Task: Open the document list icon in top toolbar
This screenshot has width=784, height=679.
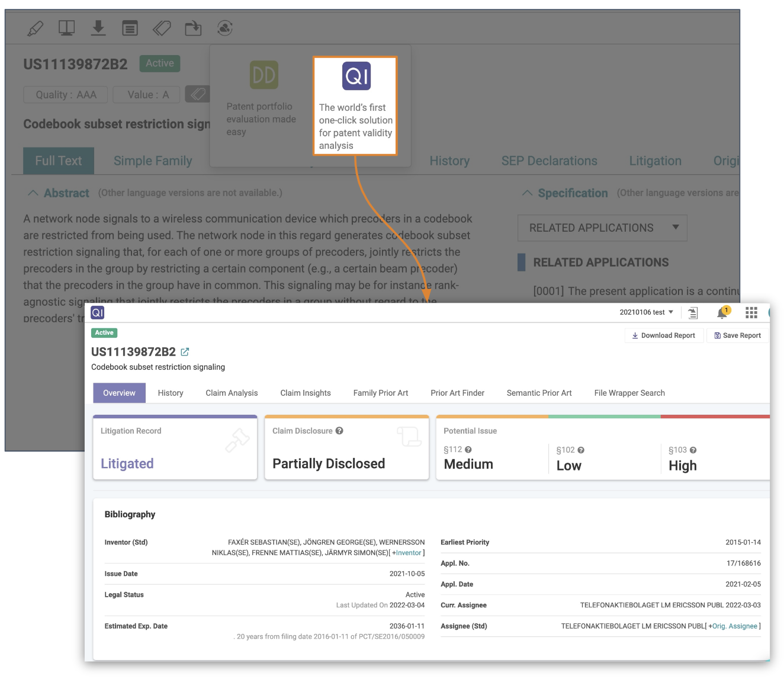Action: (130, 28)
